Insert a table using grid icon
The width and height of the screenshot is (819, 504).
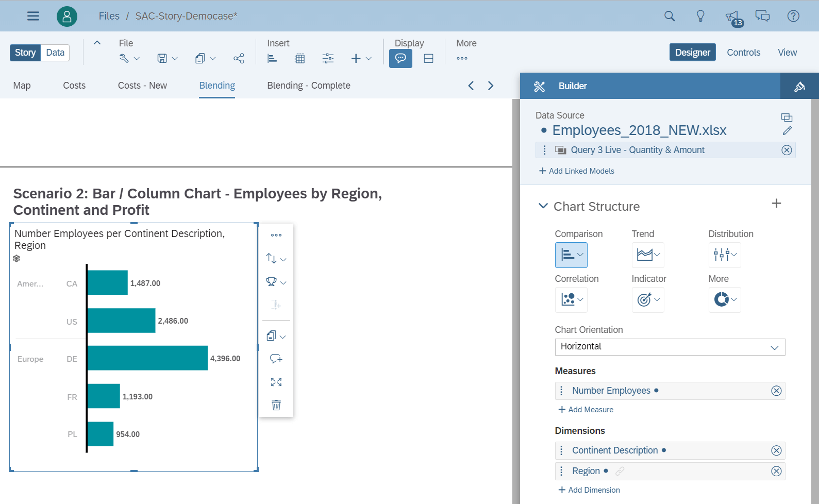[x=299, y=58]
